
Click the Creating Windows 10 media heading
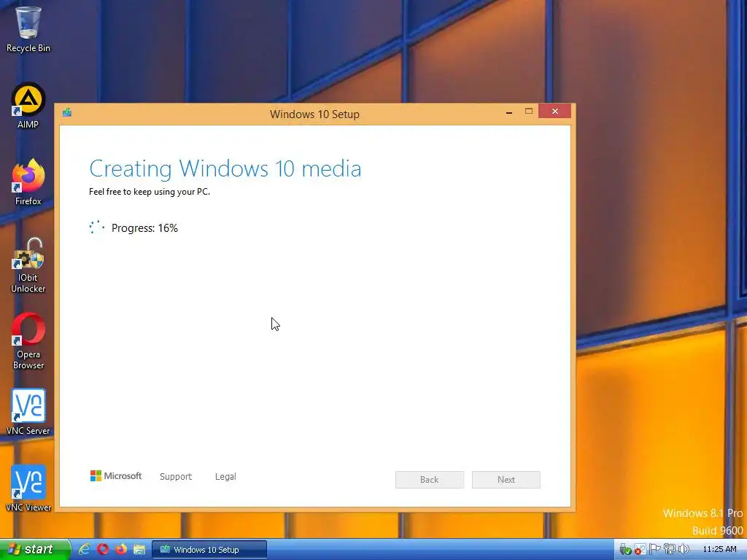pos(225,168)
